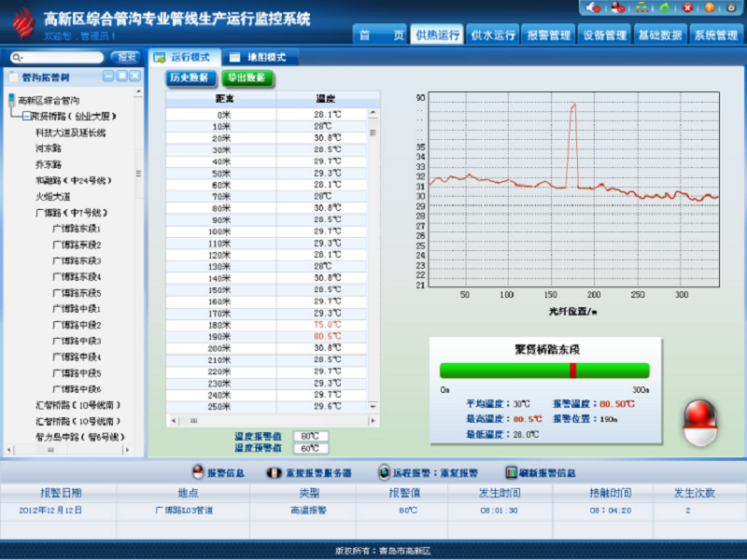Image resolution: width=747 pixels, height=560 pixels.
Task: Click the 刷新报警信息 refresh alarm icon
Action: [511, 472]
